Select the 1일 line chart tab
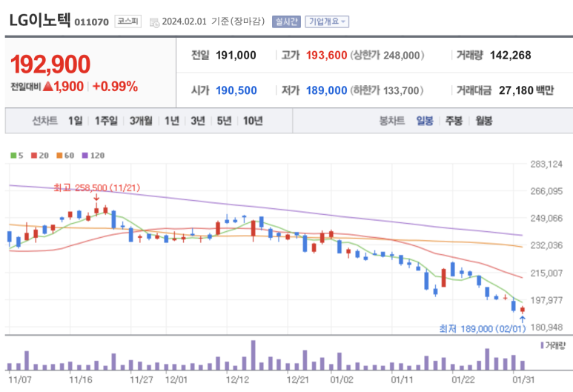The height and width of the screenshot is (392, 573). (x=76, y=121)
